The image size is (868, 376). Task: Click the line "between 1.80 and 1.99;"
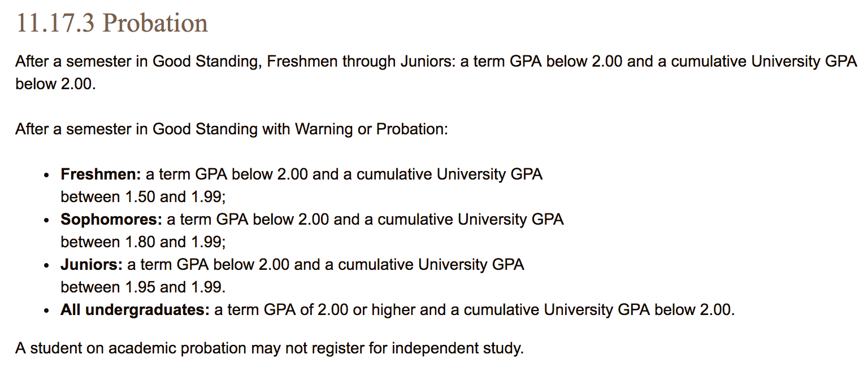coord(143,242)
